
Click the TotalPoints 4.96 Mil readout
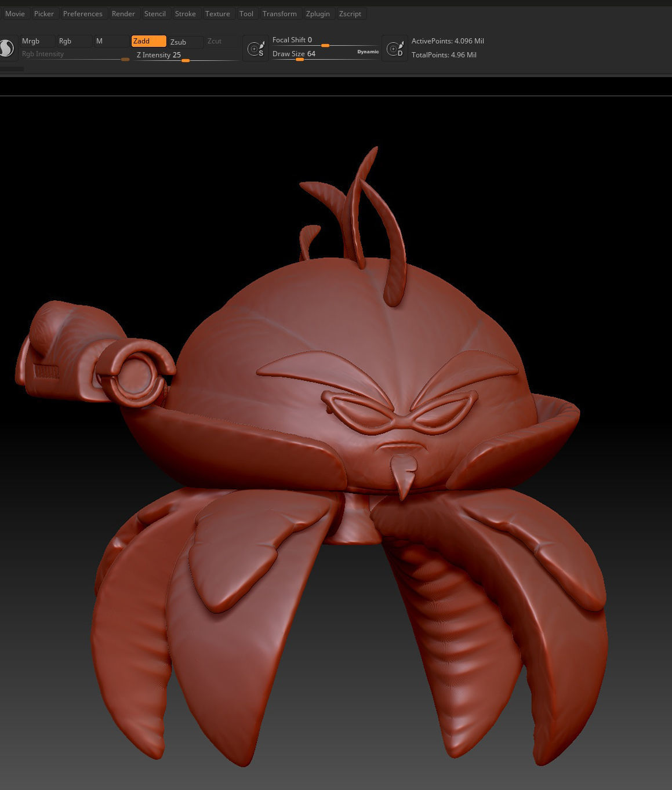pos(444,55)
